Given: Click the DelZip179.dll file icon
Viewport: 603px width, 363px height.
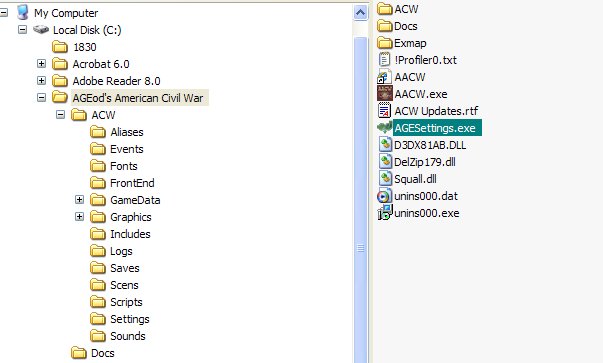Looking at the screenshot, I should pyautogui.click(x=385, y=162).
